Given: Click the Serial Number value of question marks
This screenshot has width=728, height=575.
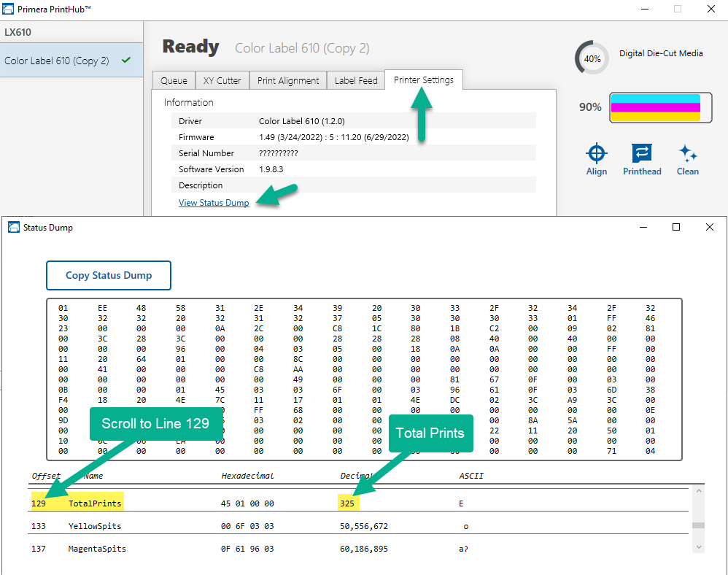Looking at the screenshot, I should point(278,153).
